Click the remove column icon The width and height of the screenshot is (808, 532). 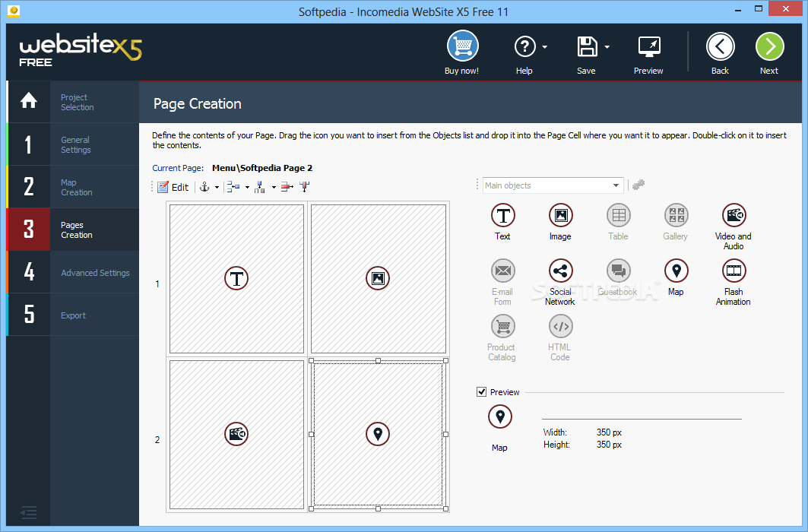pyautogui.click(x=305, y=187)
